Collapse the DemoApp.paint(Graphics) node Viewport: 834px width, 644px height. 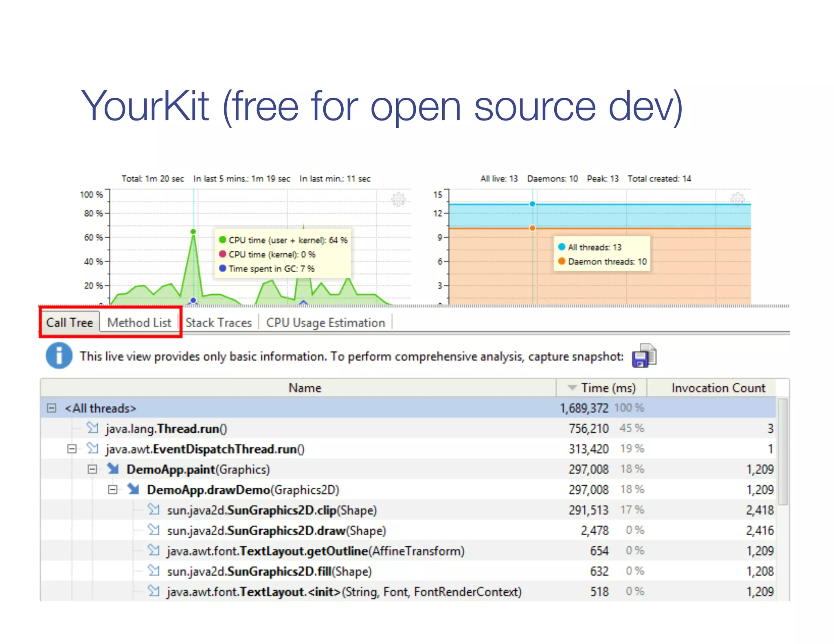tap(92, 469)
